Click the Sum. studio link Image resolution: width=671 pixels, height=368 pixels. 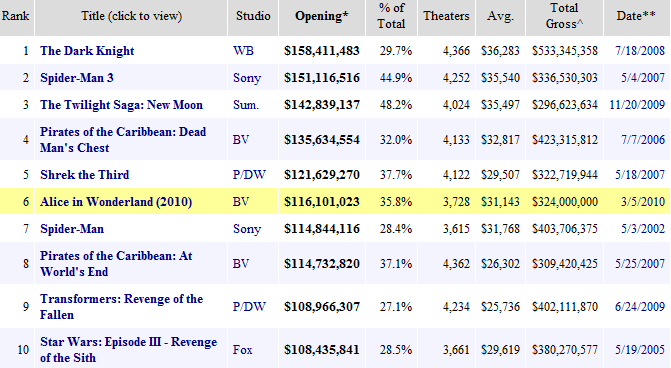tap(246, 105)
